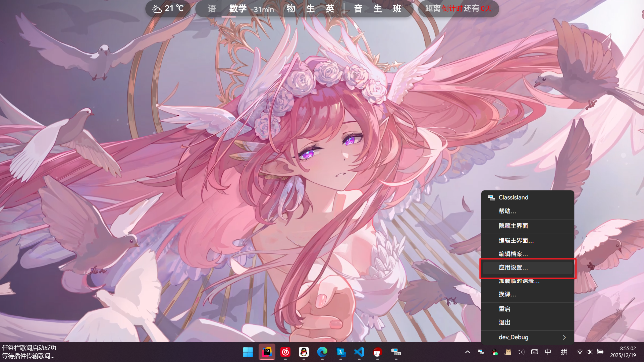644x362 pixels.
Task: Click the cat icon in system tray
Action: [508, 352]
